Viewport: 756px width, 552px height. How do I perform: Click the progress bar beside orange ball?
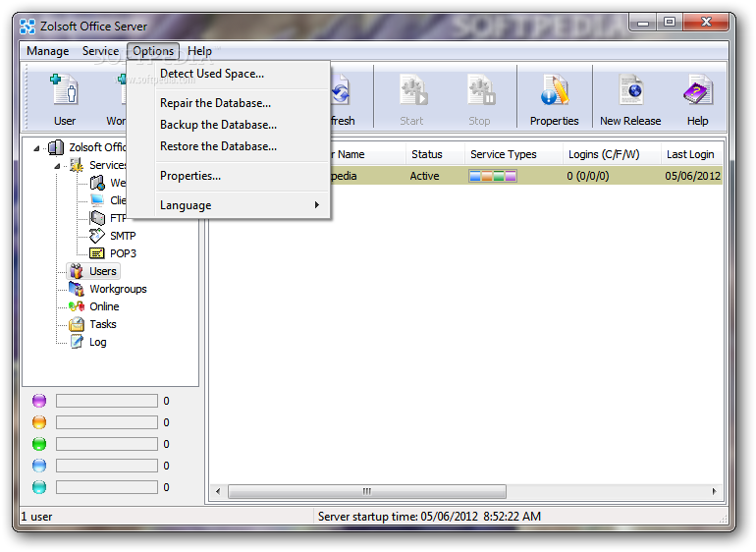click(107, 422)
